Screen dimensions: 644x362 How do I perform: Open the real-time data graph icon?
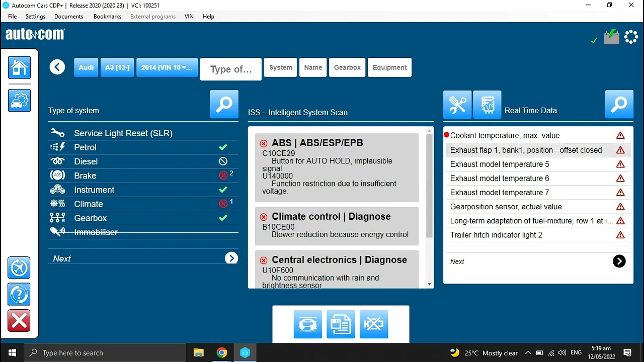487,105
